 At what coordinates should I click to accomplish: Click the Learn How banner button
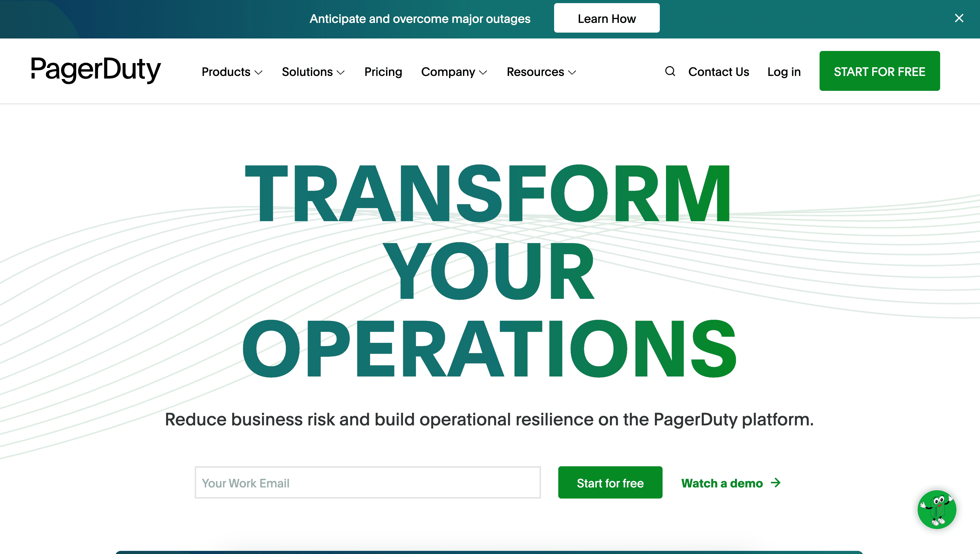(607, 18)
